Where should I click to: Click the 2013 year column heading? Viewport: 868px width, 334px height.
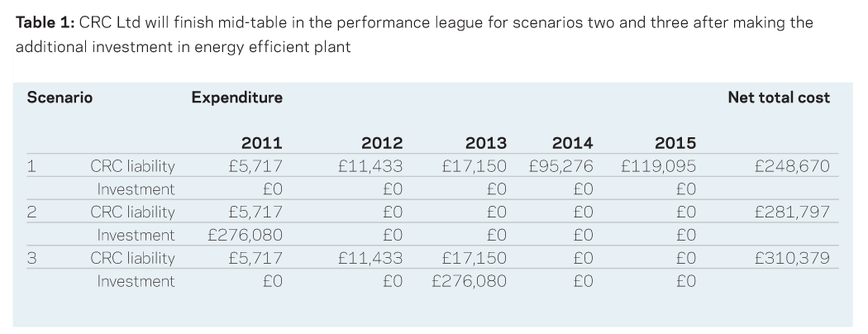486,143
